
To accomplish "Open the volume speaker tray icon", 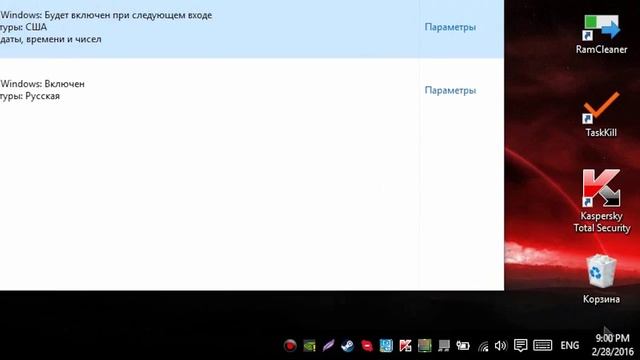I will tap(500, 346).
